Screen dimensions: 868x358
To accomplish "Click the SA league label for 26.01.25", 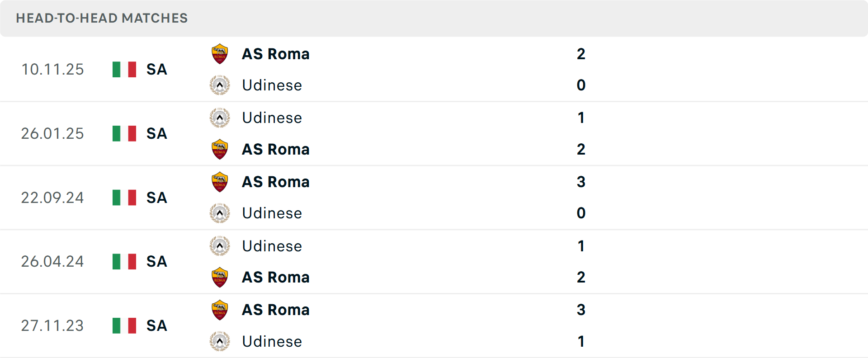I will tap(156, 134).
